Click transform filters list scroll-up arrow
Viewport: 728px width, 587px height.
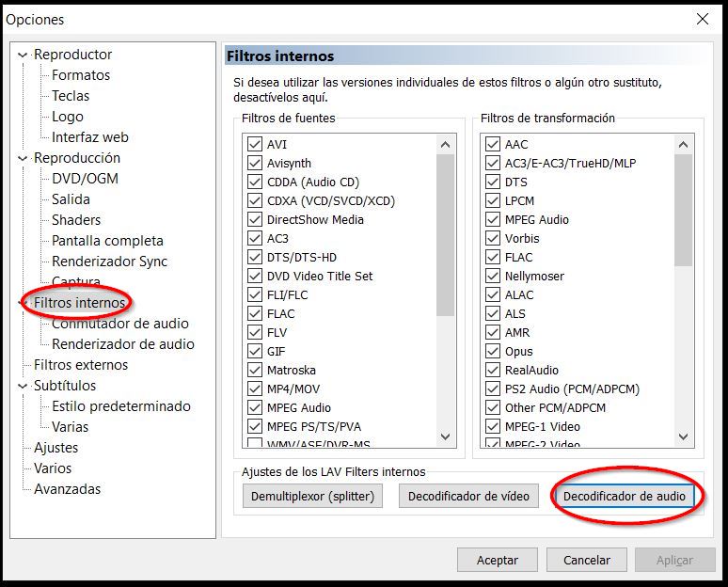683,145
